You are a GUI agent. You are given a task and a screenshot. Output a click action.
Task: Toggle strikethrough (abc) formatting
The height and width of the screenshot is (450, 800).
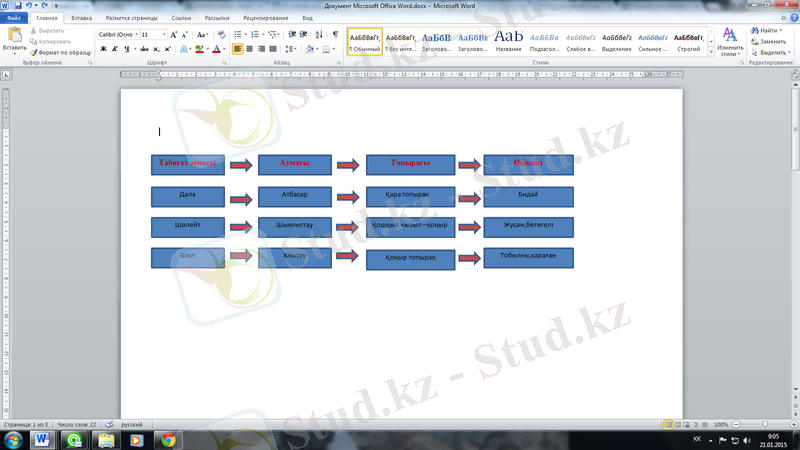point(145,48)
